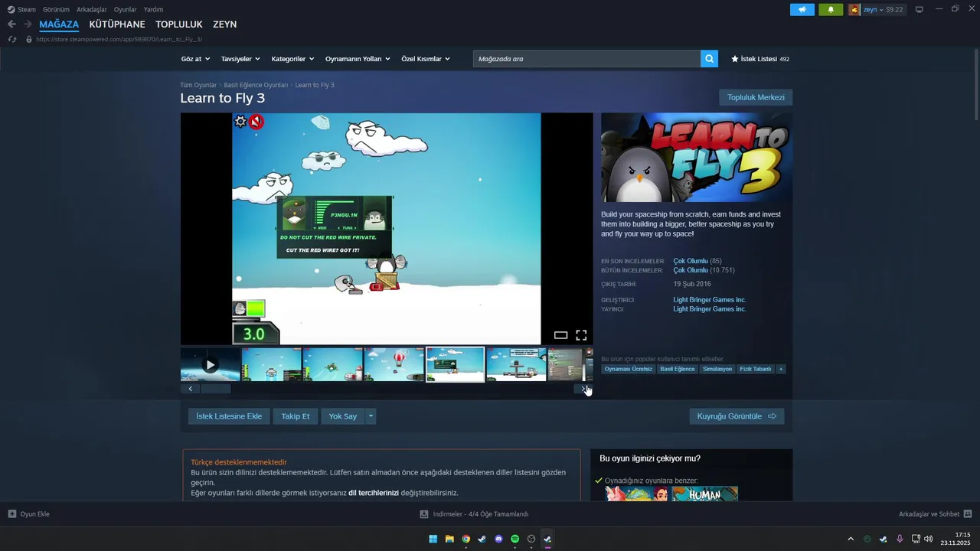Click Oyun Ekle plus icon

[x=12, y=514]
